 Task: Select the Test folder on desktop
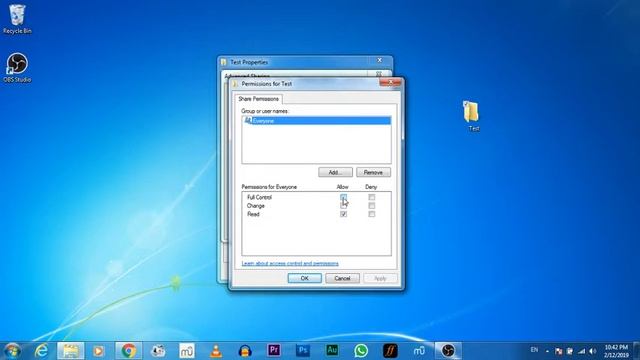[x=471, y=116]
